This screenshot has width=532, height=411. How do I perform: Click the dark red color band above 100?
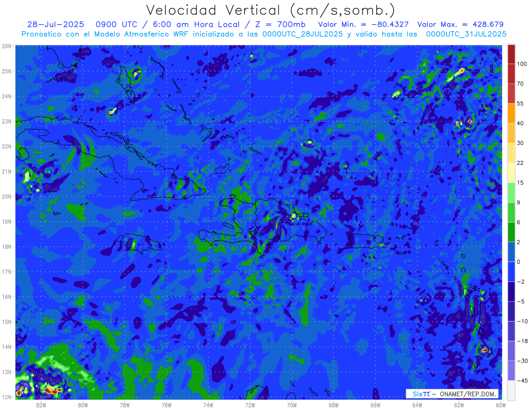coord(511,54)
